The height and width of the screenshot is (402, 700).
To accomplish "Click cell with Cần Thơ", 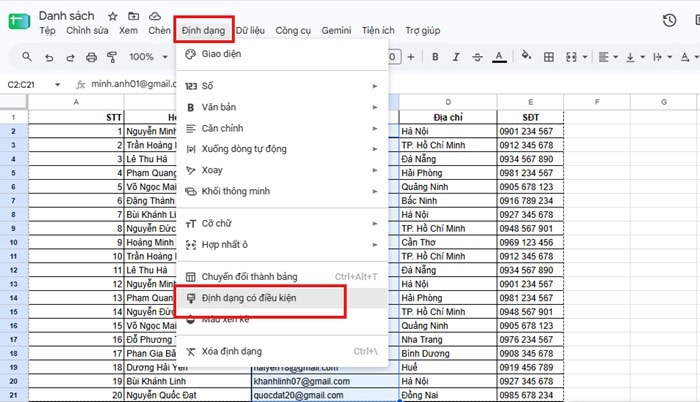I will point(448,243).
